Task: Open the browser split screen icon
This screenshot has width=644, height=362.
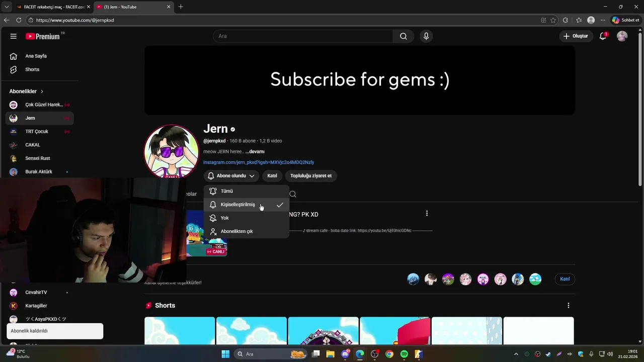Action: click(x=543, y=20)
